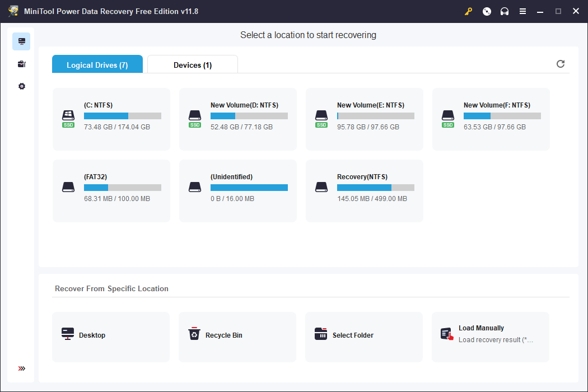588x392 pixels.
Task: Open support via the headphones icon
Action: click(505, 11)
